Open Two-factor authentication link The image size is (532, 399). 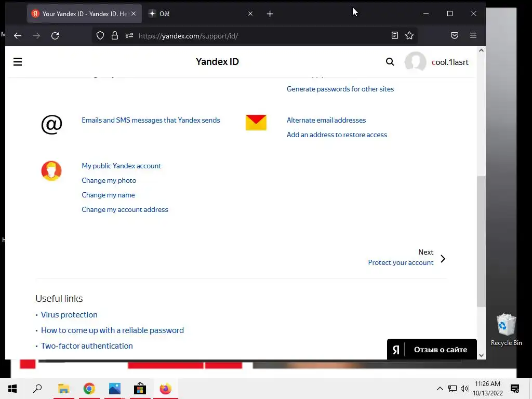click(x=87, y=346)
